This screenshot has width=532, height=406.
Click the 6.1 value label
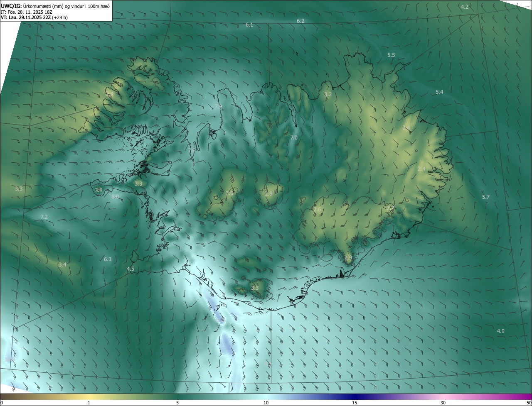tap(249, 25)
